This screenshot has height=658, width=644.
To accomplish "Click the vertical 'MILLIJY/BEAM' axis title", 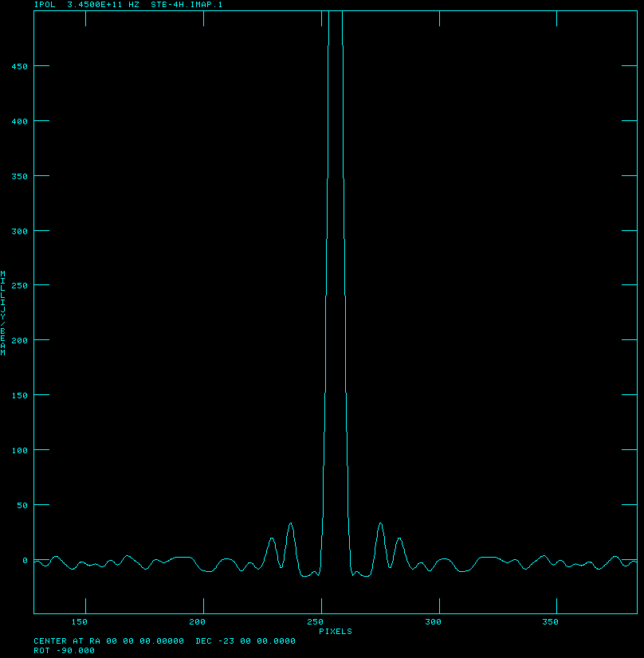I will pos(3,314).
